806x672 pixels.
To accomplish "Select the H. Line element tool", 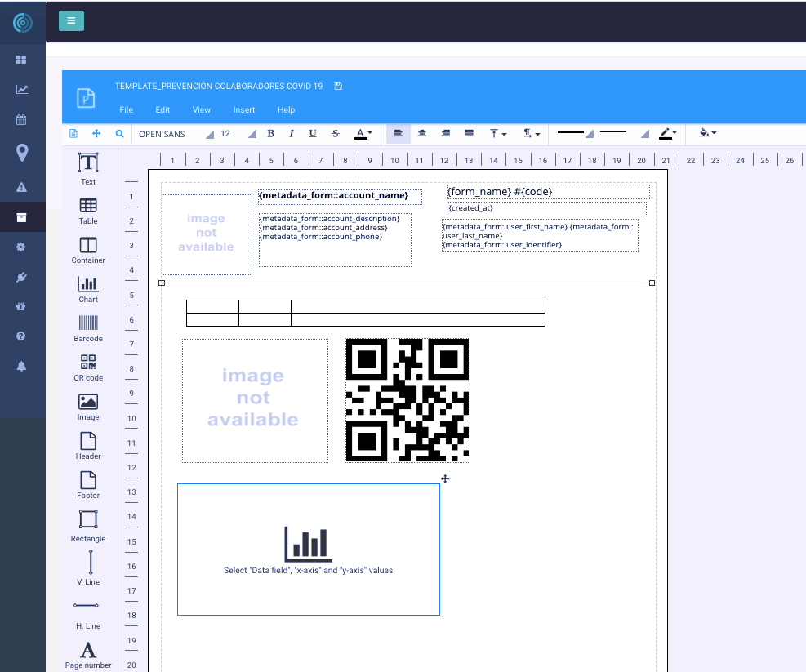I will click(x=88, y=616).
